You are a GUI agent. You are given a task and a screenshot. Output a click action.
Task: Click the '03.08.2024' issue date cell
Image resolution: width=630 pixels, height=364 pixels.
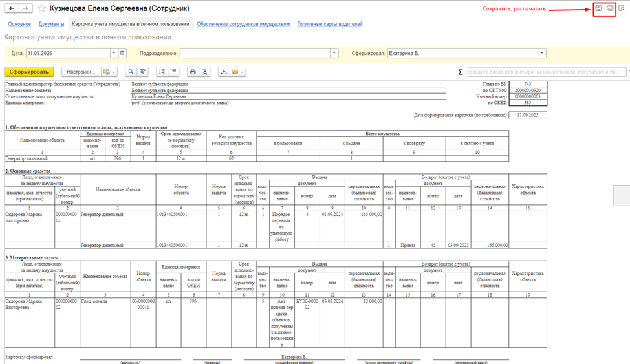coord(332,323)
